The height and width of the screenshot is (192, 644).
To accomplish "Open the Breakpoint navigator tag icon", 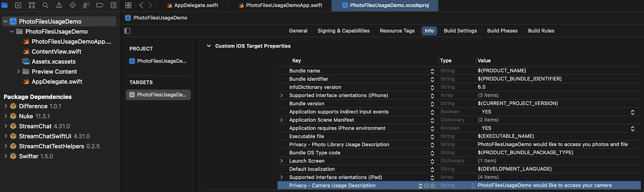I will (100, 5).
